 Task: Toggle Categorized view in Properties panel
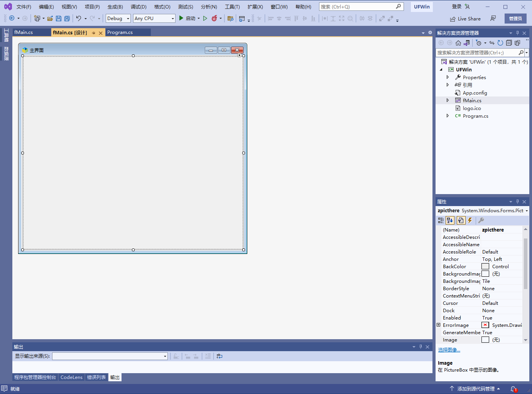pyautogui.click(x=441, y=220)
